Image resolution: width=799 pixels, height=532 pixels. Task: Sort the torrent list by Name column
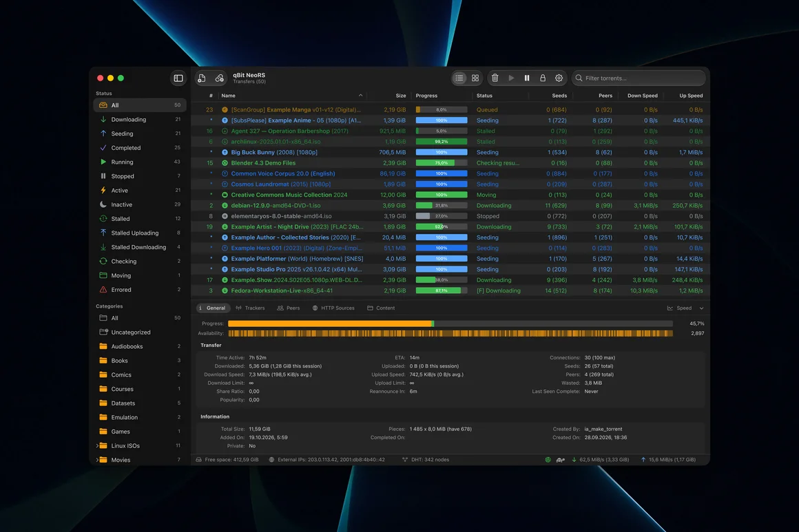(x=292, y=96)
